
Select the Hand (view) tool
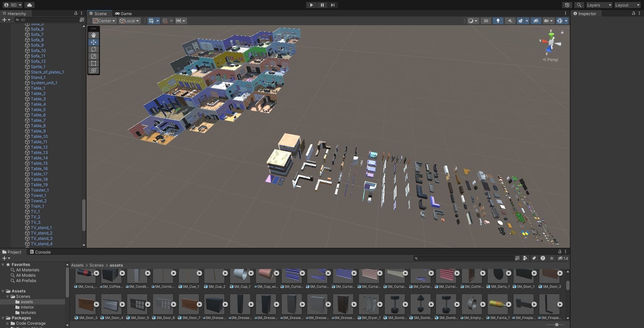point(94,35)
